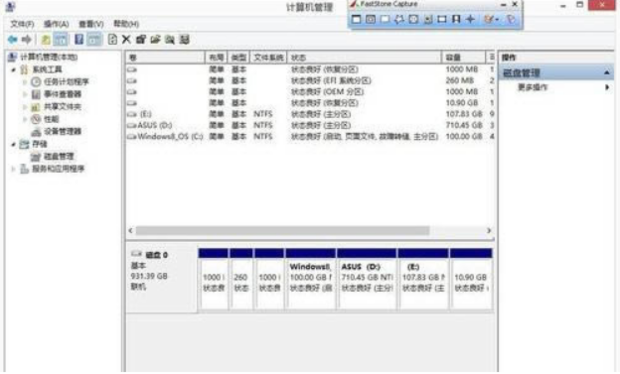Sort by the 文件系统 column header
Screen dimensions: 620x374
(x=268, y=58)
